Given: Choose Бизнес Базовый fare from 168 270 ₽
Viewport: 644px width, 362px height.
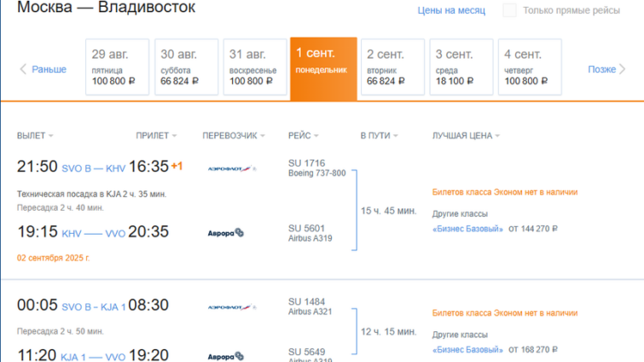Looking at the screenshot, I should pyautogui.click(x=467, y=350).
